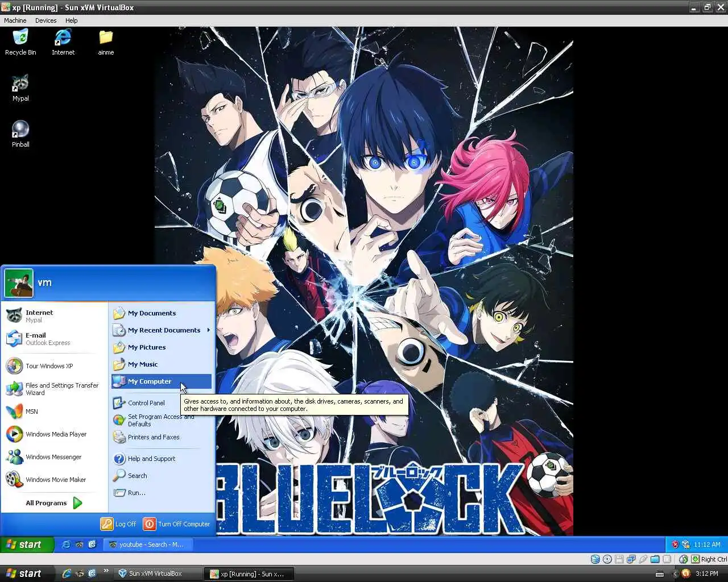The width and height of the screenshot is (728, 582).
Task: Click the guest clock showing 11:12 AM
Action: [x=707, y=544]
